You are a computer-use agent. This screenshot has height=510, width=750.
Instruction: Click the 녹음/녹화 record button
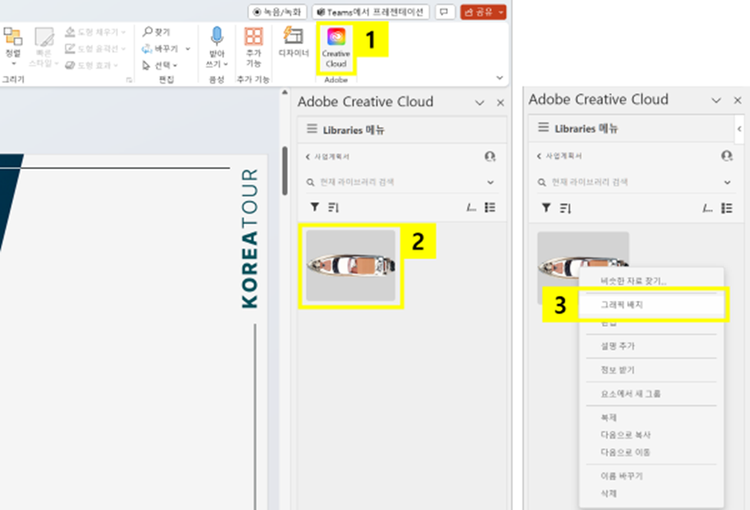[x=277, y=12]
